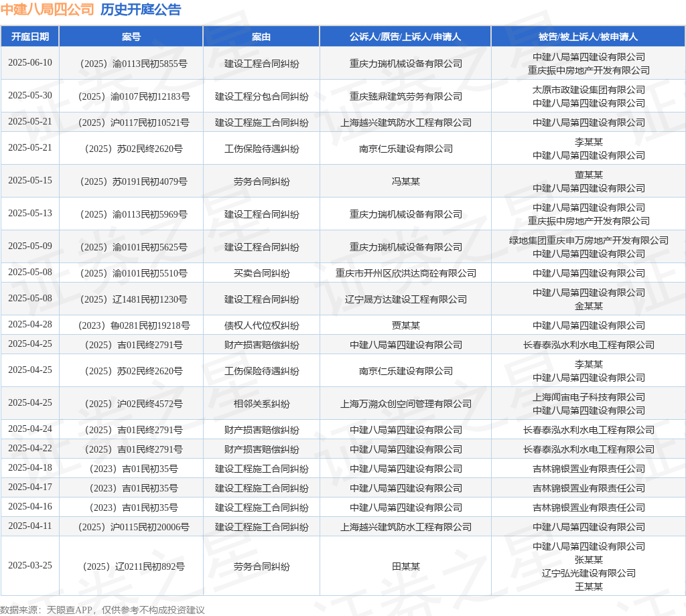Screen dimensions: 686x616
Task: Select the date 2025-04-18
Action: 29,468
